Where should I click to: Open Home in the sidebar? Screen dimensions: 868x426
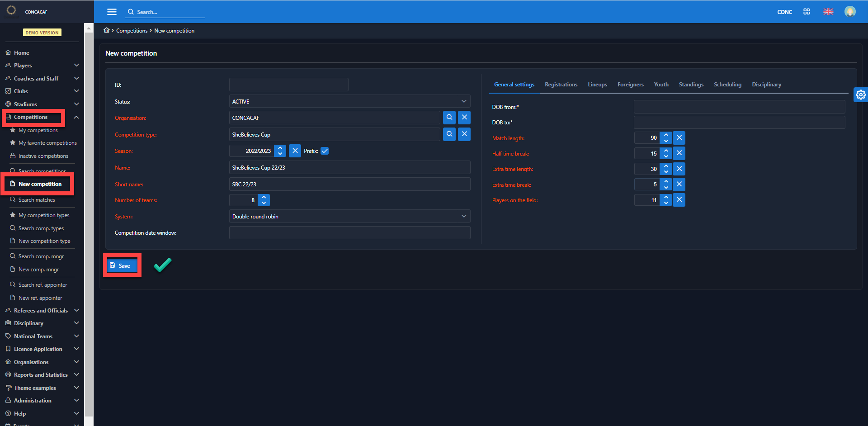[x=21, y=52]
